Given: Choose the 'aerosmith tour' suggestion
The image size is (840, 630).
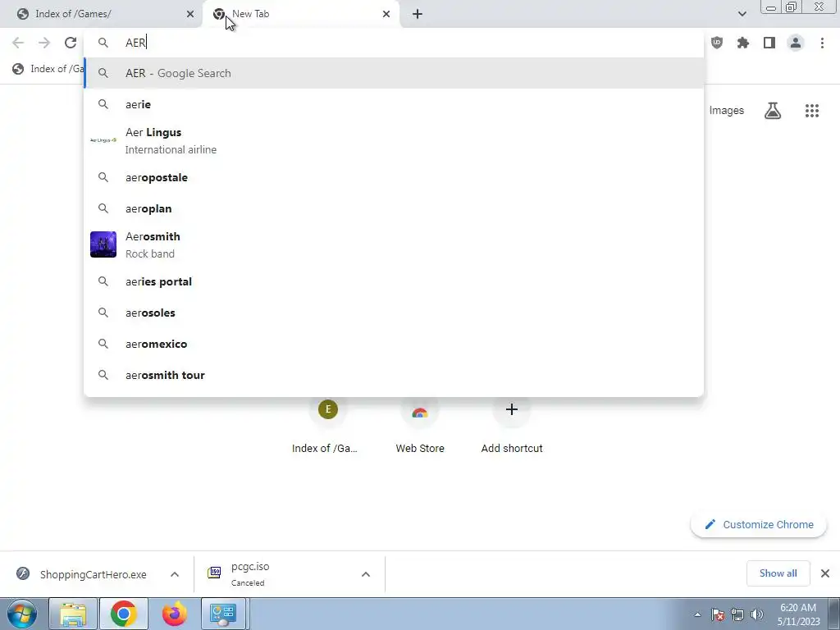Looking at the screenshot, I should (394, 375).
